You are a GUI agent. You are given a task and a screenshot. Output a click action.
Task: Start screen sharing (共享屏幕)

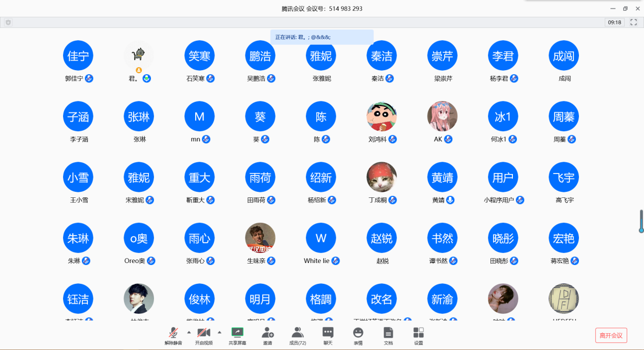point(237,335)
